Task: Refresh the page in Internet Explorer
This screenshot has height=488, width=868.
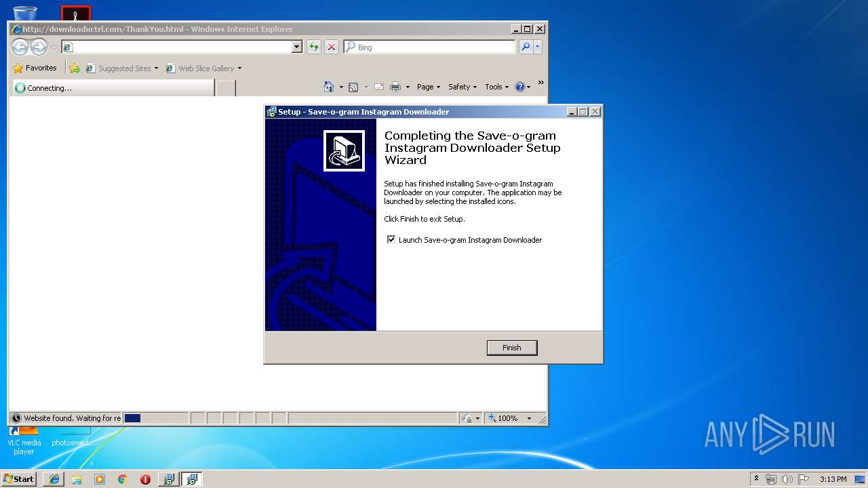Action: click(313, 47)
